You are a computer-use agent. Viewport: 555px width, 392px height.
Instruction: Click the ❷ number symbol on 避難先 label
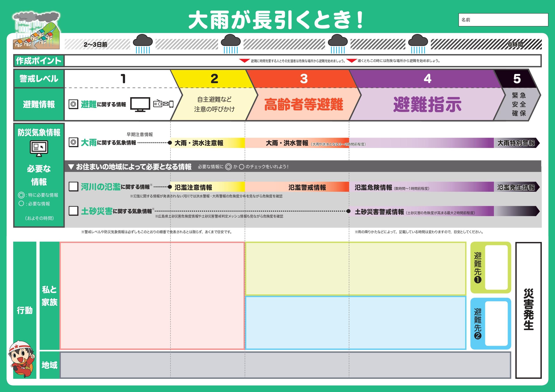pyautogui.click(x=478, y=336)
